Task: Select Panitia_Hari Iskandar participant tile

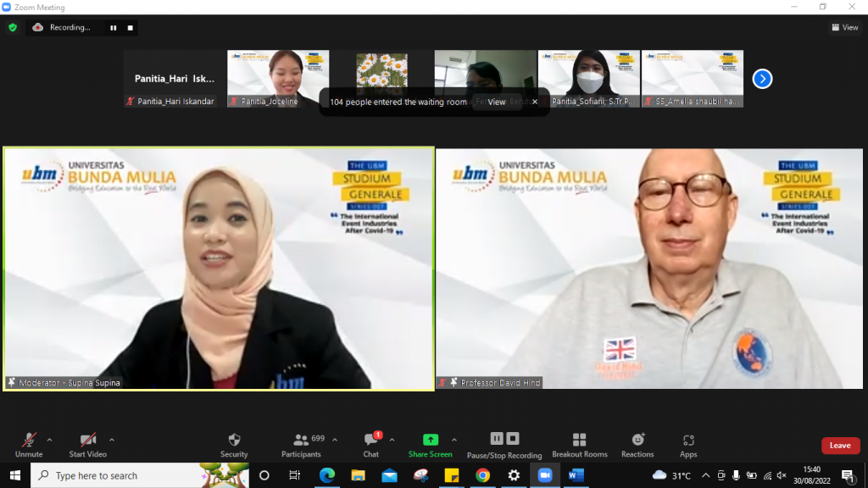Action: click(175, 79)
